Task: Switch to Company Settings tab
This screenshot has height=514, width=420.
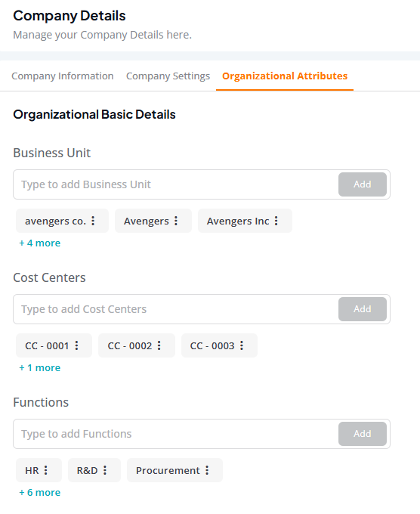Action: point(168,76)
